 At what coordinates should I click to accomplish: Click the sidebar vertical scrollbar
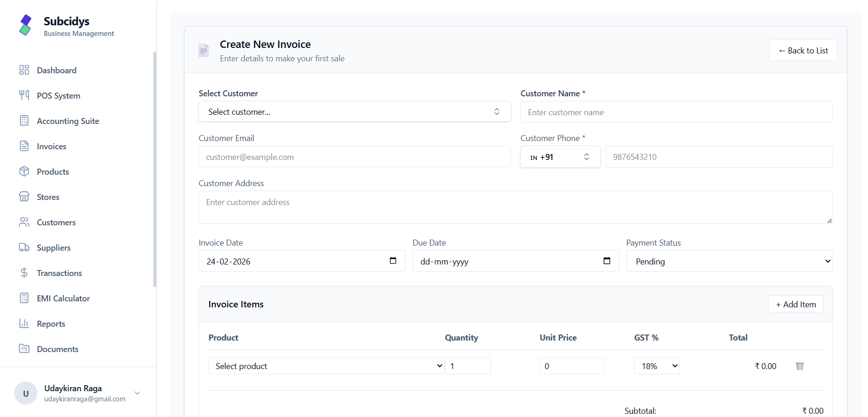tap(154, 169)
